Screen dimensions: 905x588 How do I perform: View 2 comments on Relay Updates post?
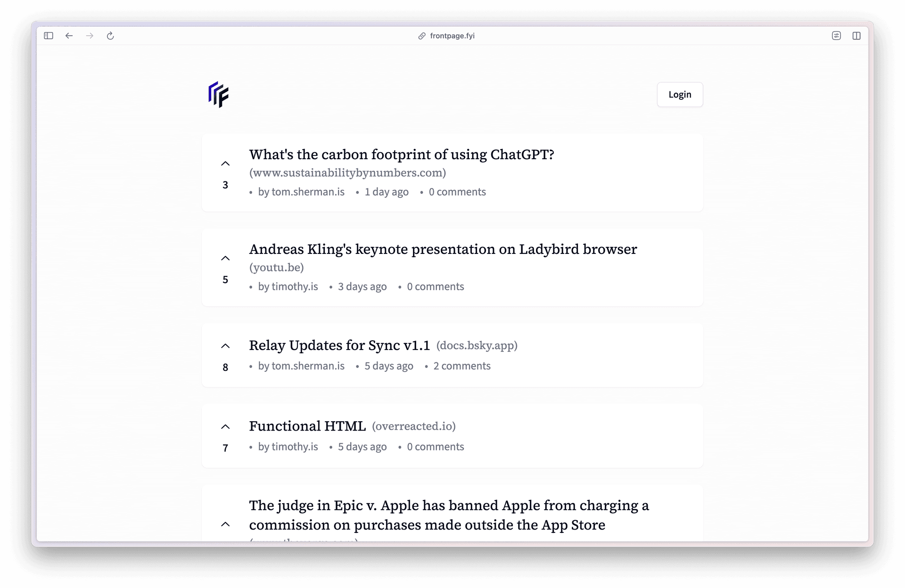(461, 366)
